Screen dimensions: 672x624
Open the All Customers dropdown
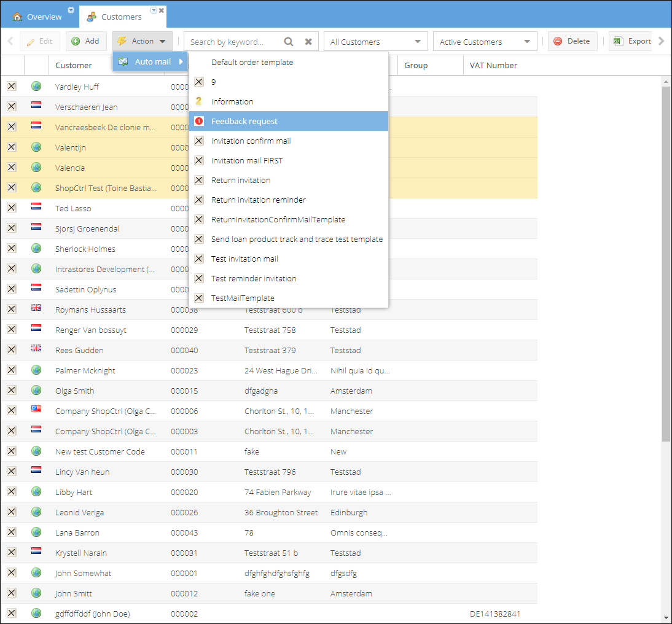coord(376,42)
